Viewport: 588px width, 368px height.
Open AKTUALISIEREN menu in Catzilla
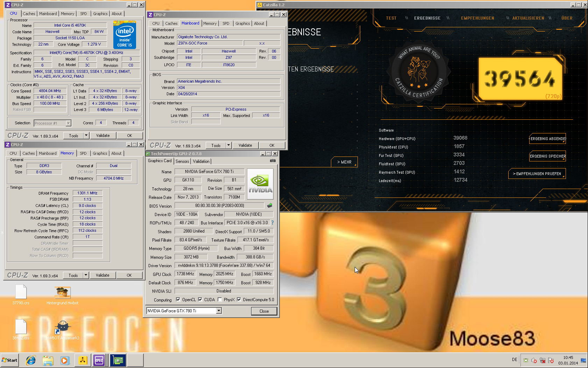pyautogui.click(x=528, y=18)
